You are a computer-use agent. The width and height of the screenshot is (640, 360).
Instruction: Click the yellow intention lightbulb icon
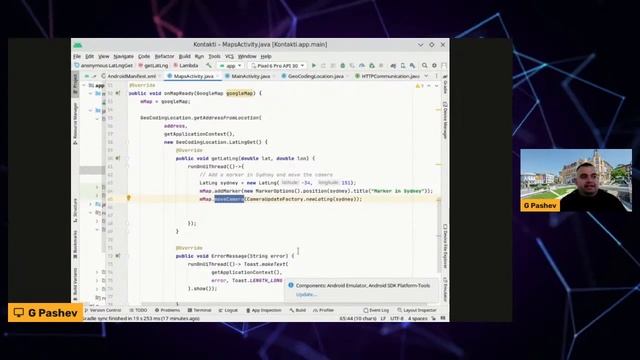coord(129,198)
